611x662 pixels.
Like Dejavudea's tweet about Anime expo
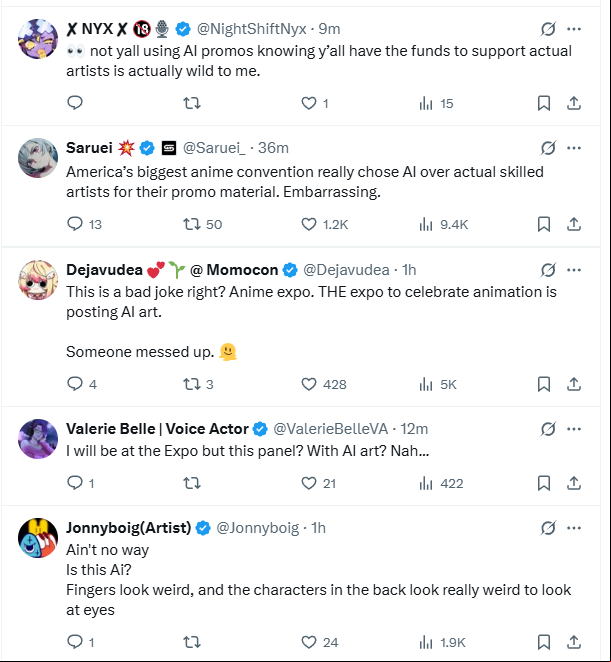click(x=323, y=384)
